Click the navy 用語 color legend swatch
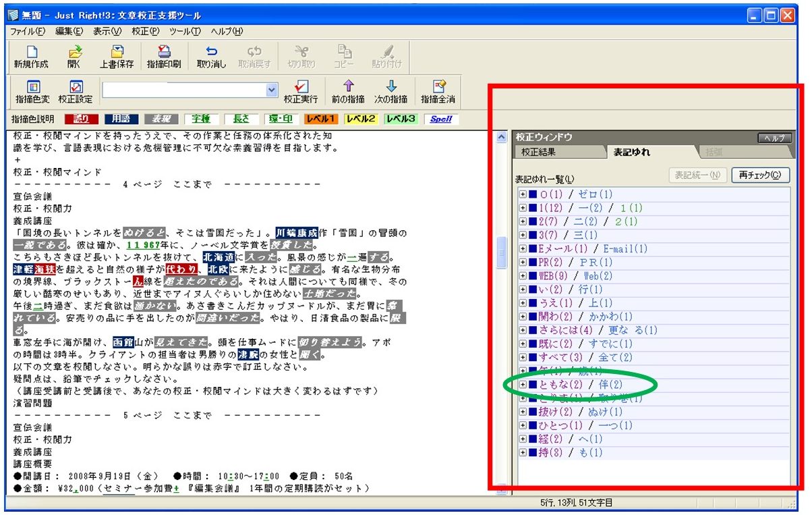812x515 pixels. pyautogui.click(x=121, y=119)
